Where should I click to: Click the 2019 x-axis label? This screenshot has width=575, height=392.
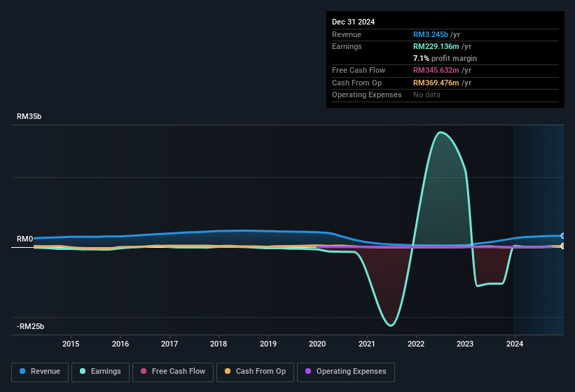point(268,344)
